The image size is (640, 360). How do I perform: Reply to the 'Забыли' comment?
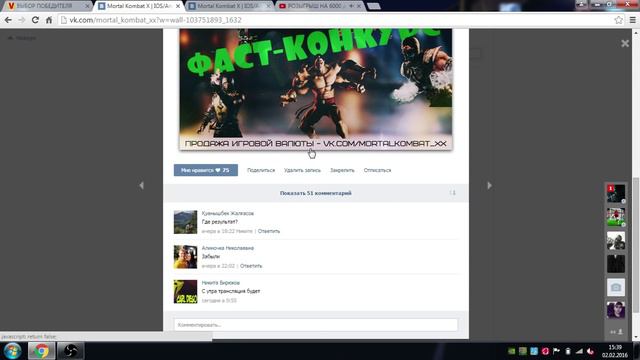click(x=251, y=266)
